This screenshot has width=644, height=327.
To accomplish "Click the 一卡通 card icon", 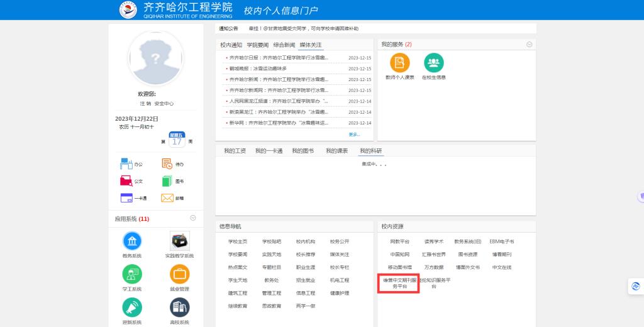I will (x=126, y=198).
